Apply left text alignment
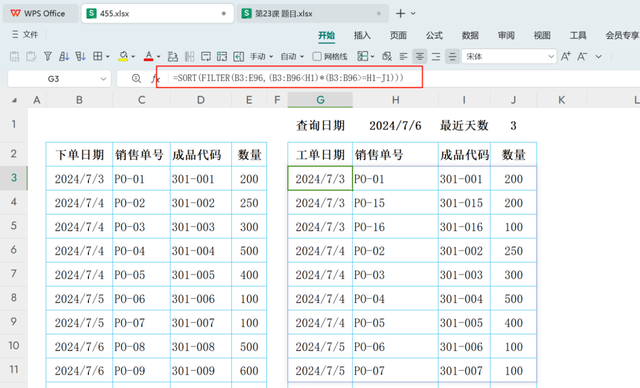This screenshot has height=388, width=640. [403, 56]
